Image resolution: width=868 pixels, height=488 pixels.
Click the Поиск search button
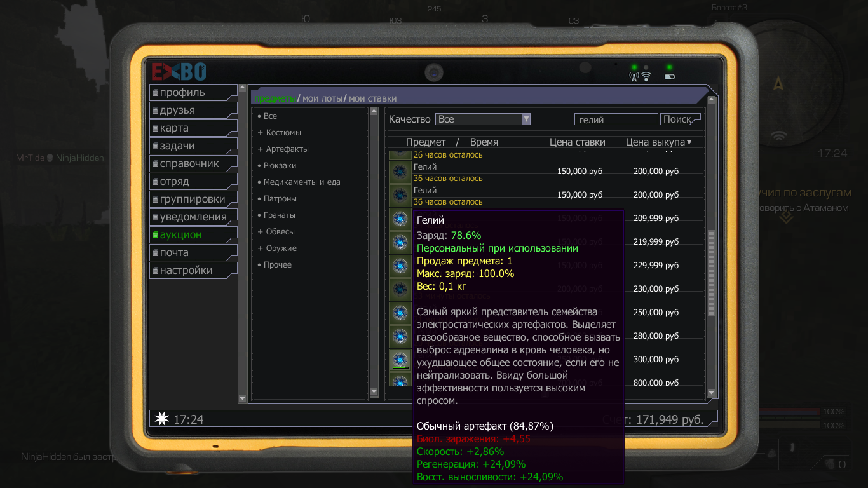[x=679, y=119]
